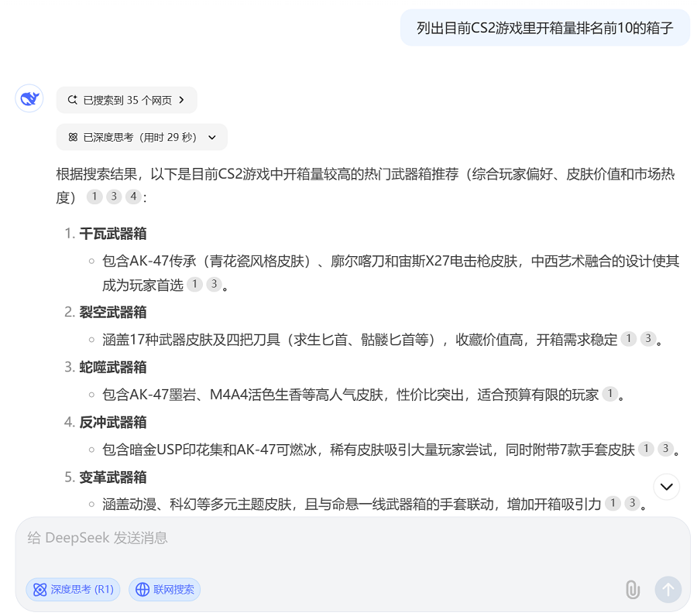Open citation 3 after 增加开箱吸引力
This screenshot has width=697, height=616.
(x=632, y=503)
